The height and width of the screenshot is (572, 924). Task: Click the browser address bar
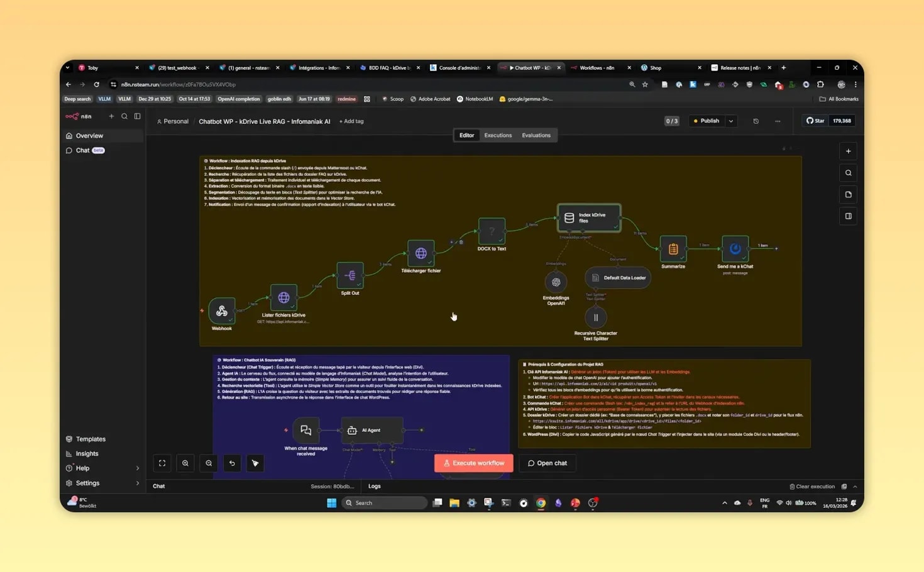[x=251, y=84]
